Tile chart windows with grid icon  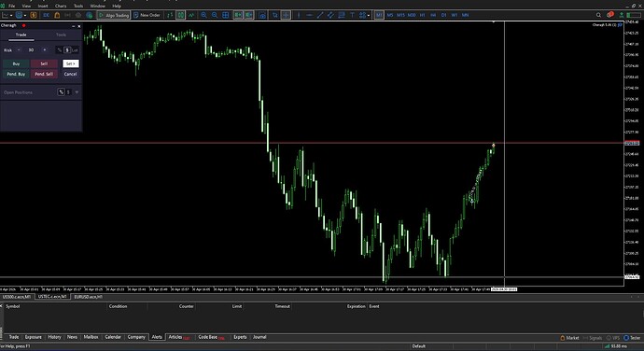(x=226, y=15)
